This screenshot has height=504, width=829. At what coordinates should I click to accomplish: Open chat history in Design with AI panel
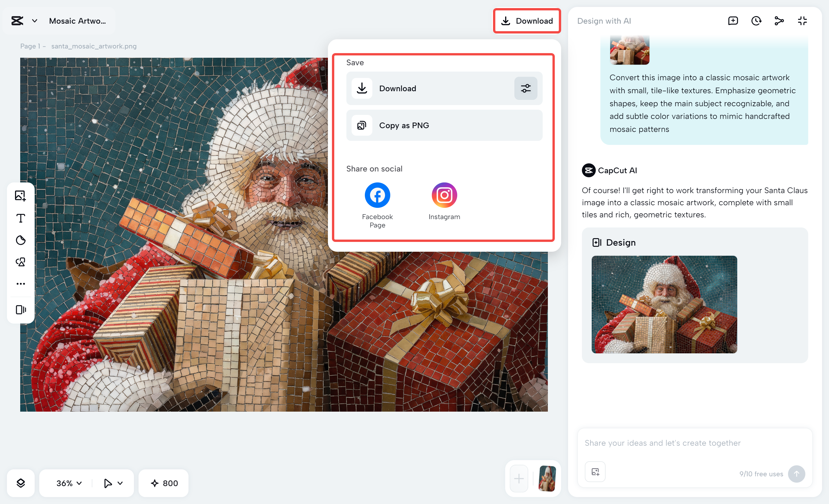tap(756, 20)
